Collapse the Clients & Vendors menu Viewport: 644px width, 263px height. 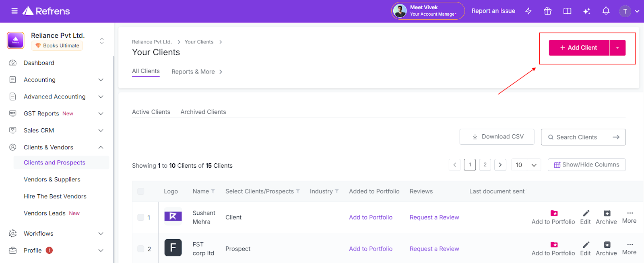pyautogui.click(x=101, y=147)
